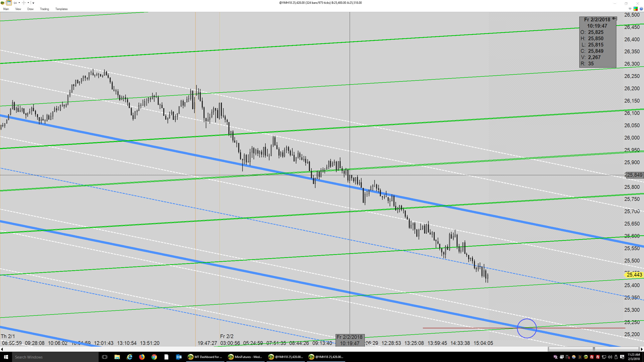Click the Fr 2/2 date label on time axis
This screenshot has width=644, height=362.
[x=227, y=336]
